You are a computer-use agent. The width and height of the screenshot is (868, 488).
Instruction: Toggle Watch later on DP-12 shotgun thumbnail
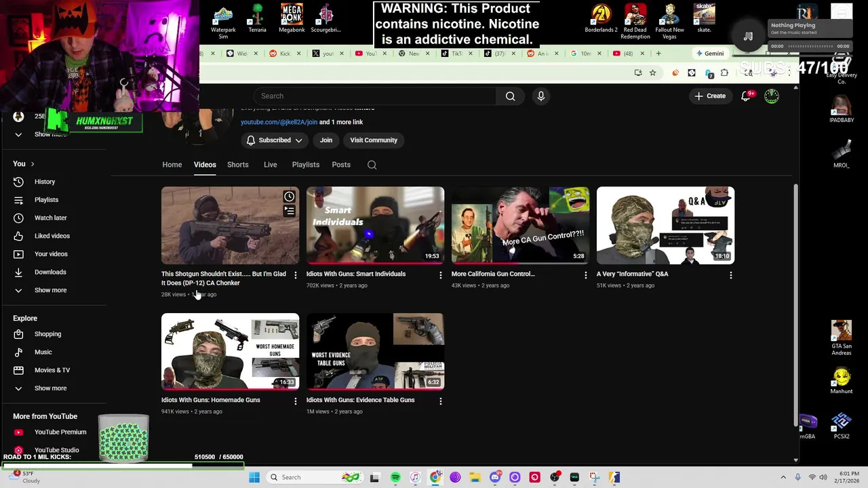click(x=289, y=197)
